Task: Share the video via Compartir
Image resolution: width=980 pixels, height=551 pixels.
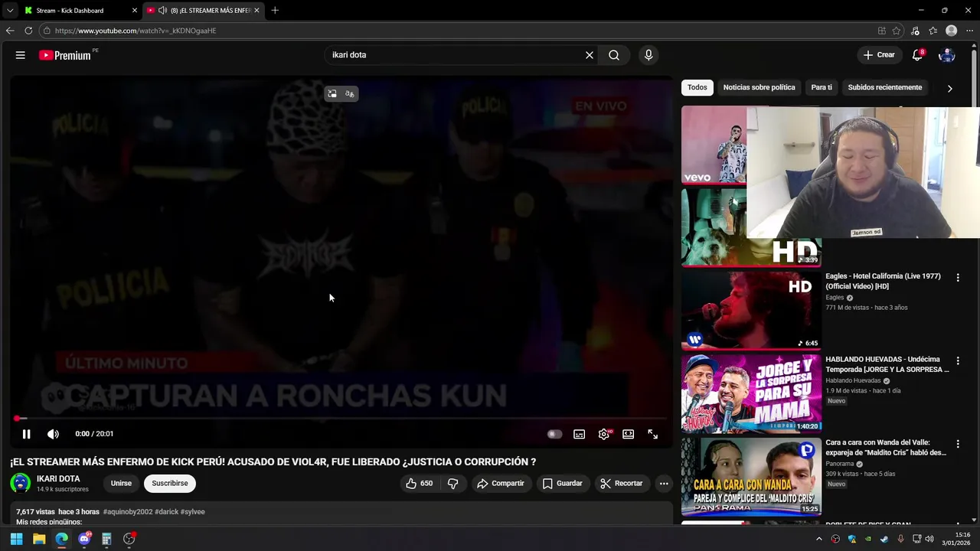Action: (501, 484)
